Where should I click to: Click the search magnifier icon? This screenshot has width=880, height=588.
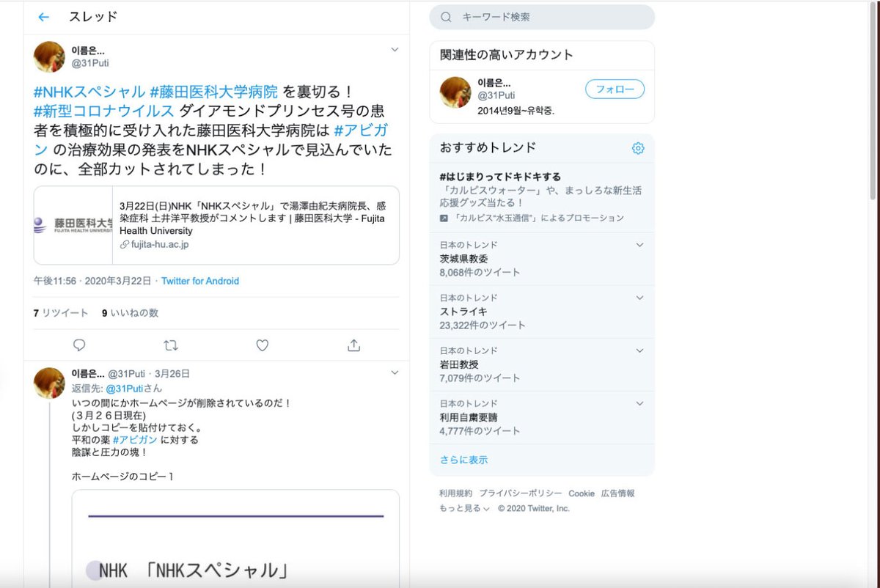point(446,17)
